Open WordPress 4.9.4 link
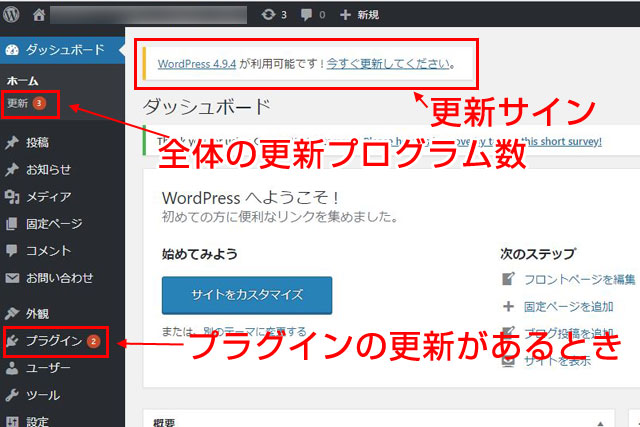The width and height of the screenshot is (640, 427). [197, 64]
